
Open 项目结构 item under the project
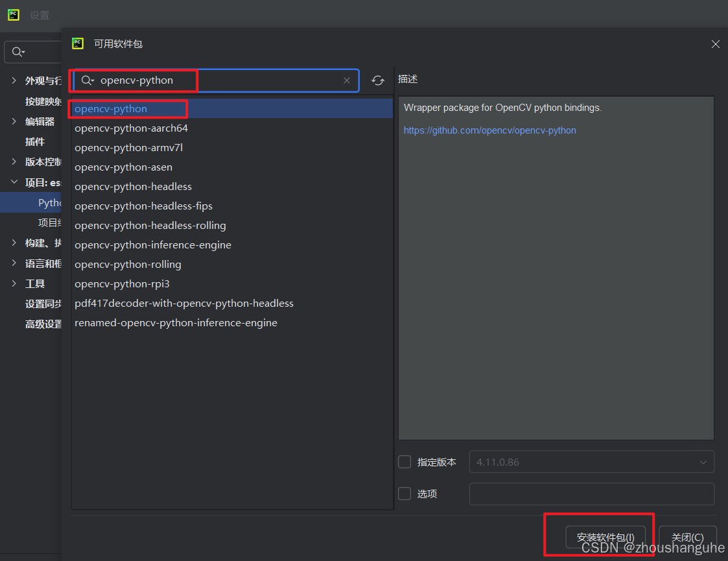click(49, 222)
